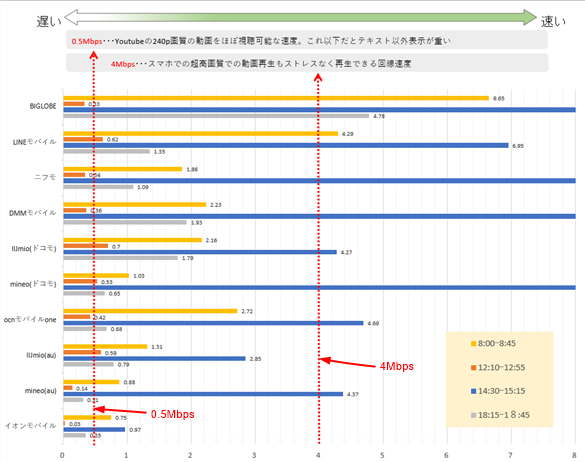The width and height of the screenshot is (585, 462).
Task: Click the ニフモ category label
Action: [x=45, y=177]
